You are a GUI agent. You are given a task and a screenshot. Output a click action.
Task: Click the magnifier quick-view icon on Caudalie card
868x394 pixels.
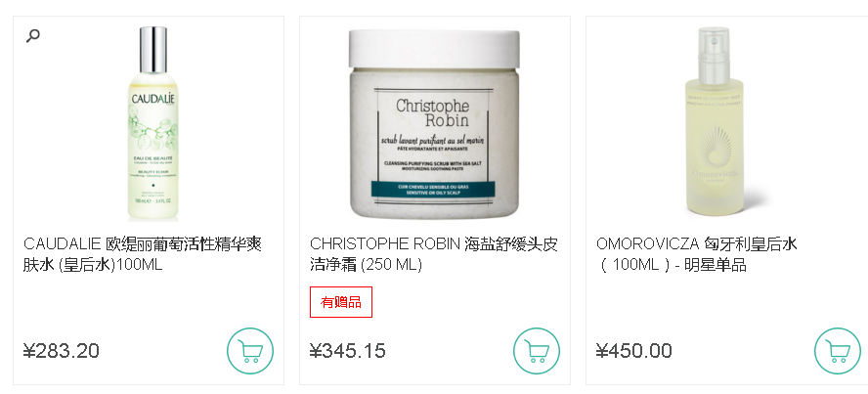33,36
